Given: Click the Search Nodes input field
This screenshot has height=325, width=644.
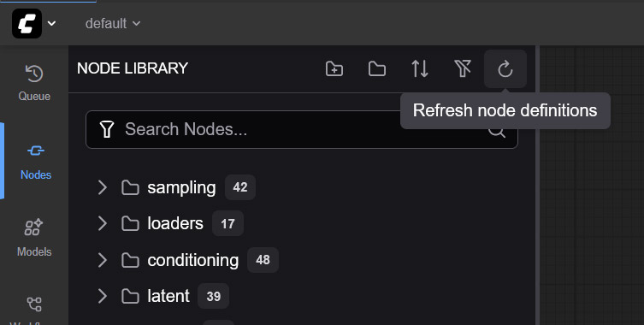Looking at the screenshot, I should (x=302, y=129).
